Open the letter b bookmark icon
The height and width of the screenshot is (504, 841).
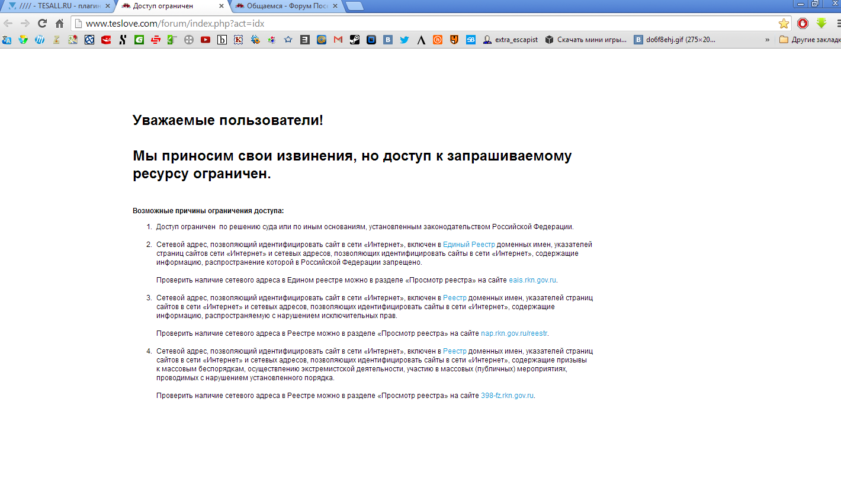(x=222, y=40)
